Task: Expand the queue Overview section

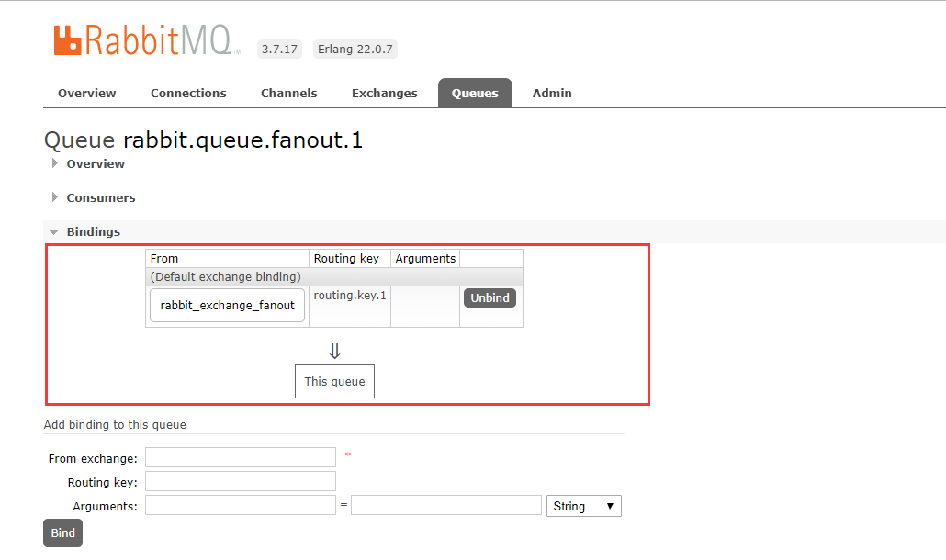Action: click(96, 164)
